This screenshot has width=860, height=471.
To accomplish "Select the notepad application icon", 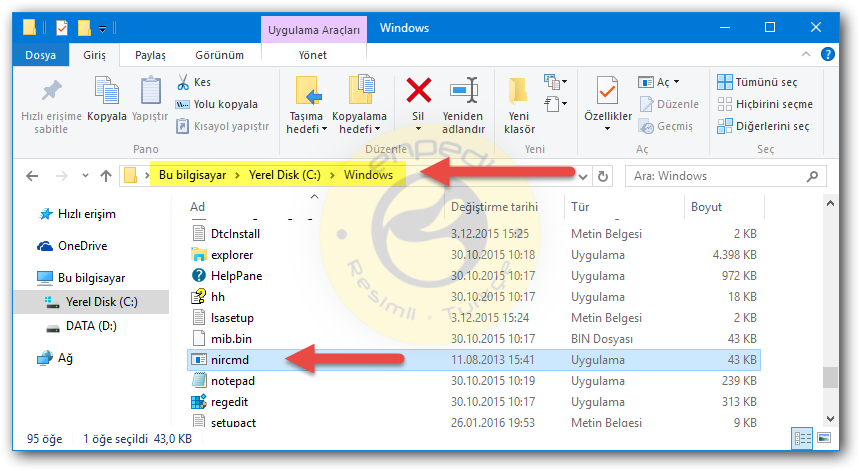I will click(x=198, y=381).
